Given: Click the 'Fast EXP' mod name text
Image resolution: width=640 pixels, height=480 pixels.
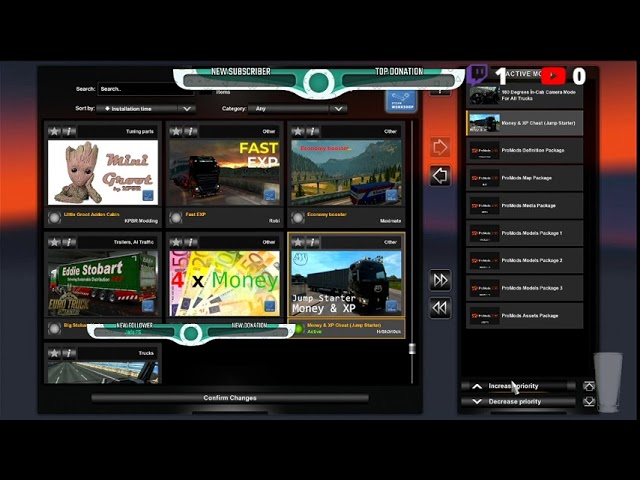Looking at the screenshot, I should (196, 214).
